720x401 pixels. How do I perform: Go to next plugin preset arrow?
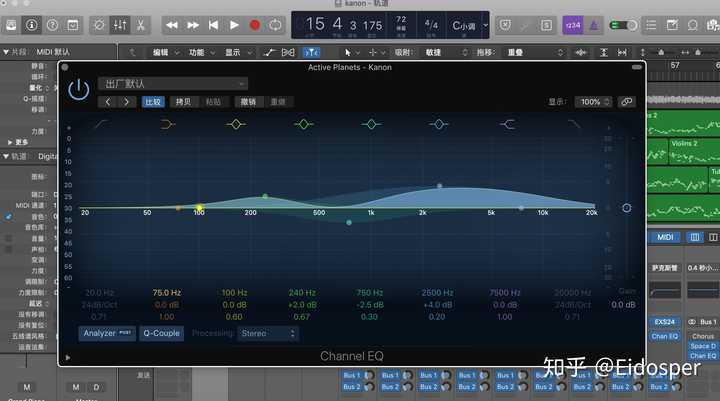tap(126, 102)
